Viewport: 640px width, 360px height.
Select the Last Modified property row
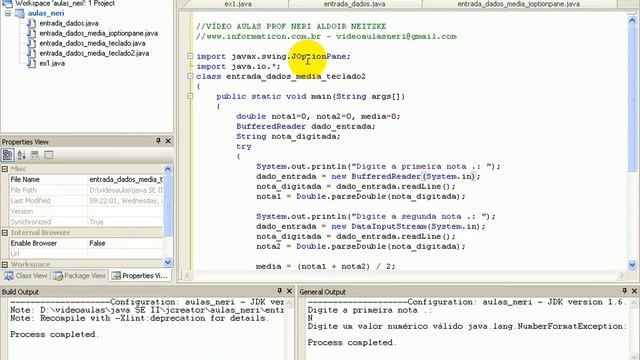86,201
